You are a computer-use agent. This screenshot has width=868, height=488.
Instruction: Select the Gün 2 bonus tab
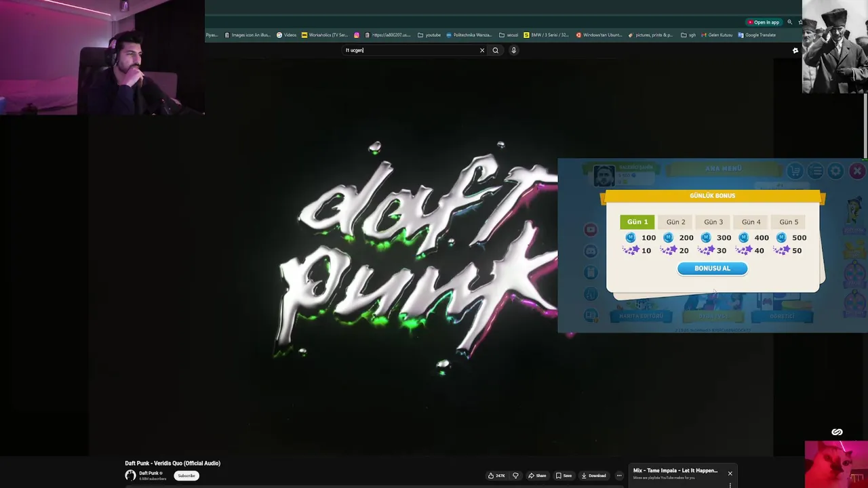(675, 222)
